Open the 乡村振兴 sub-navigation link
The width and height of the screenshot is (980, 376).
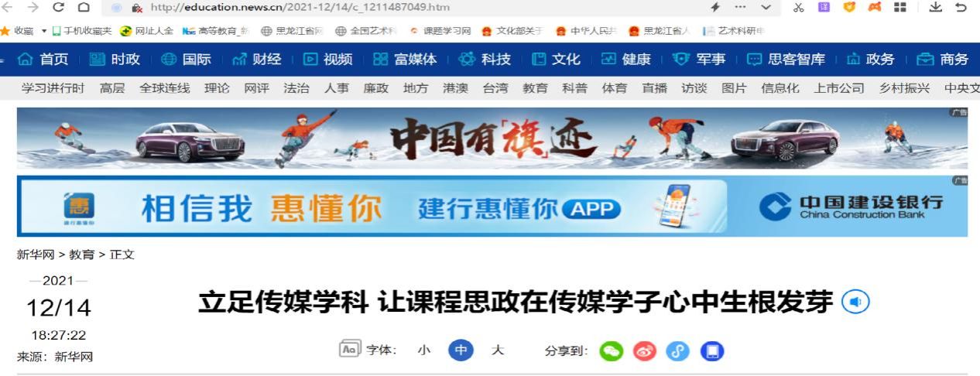[904, 88]
